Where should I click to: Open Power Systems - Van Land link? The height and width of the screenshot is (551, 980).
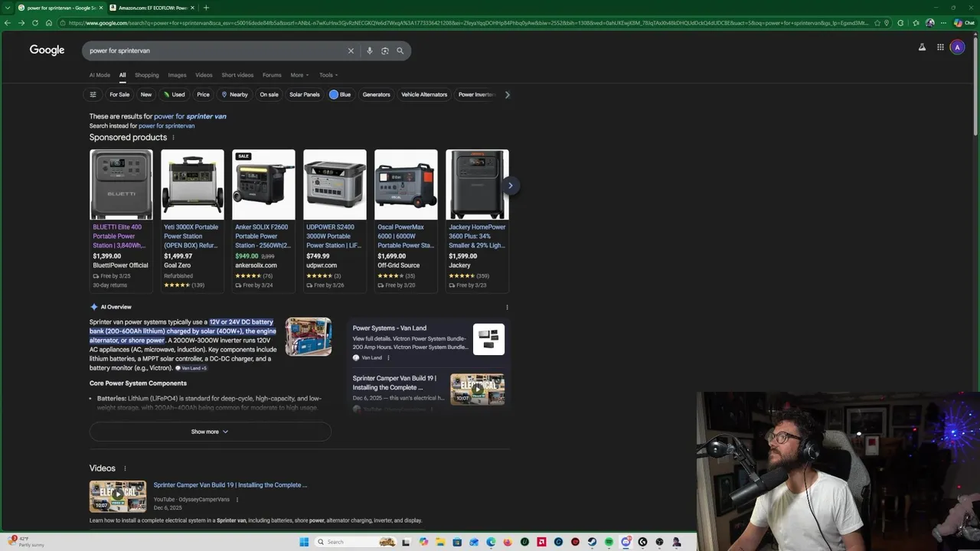pos(389,328)
